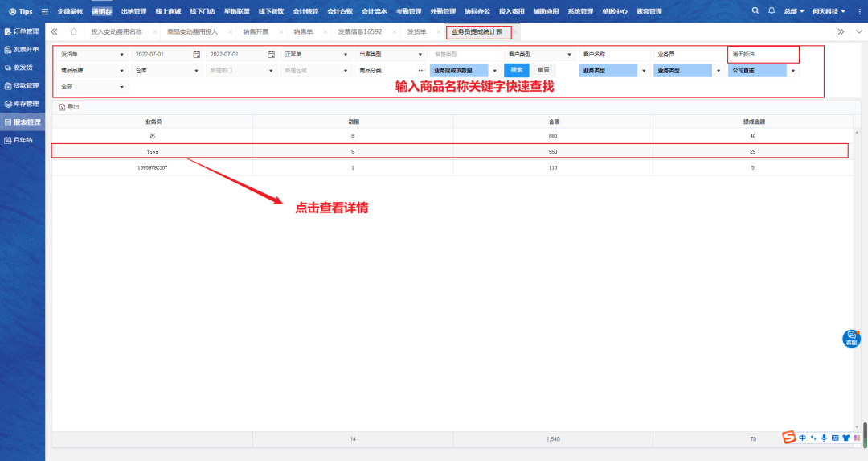Screen dimensions: 868x461
Task: Click the search magnifier icon in top bar
Action: coord(755,11)
